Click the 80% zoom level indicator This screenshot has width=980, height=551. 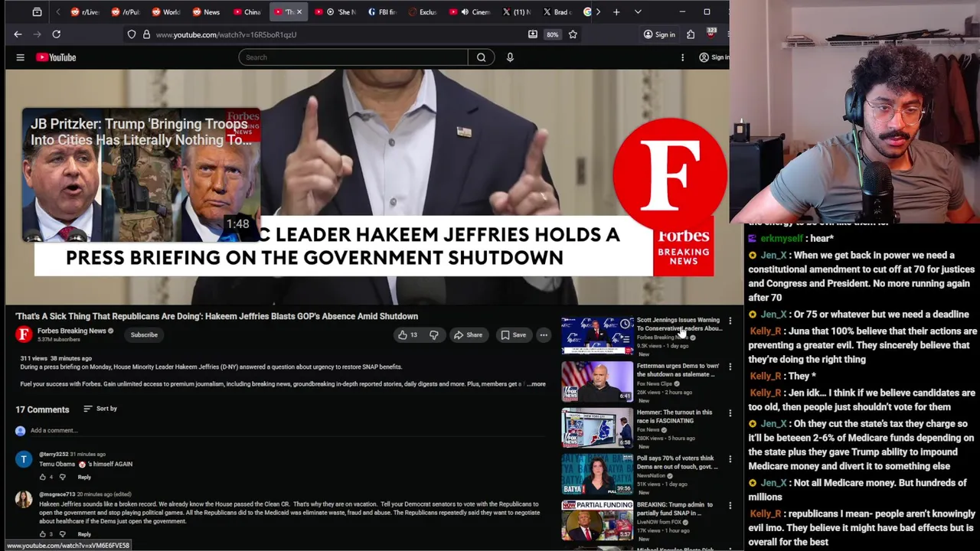point(552,34)
